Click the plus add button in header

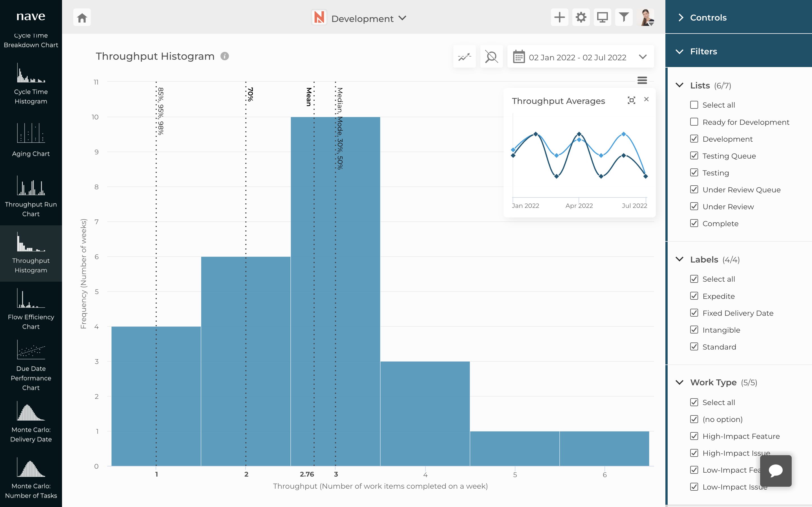click(559, 17)
